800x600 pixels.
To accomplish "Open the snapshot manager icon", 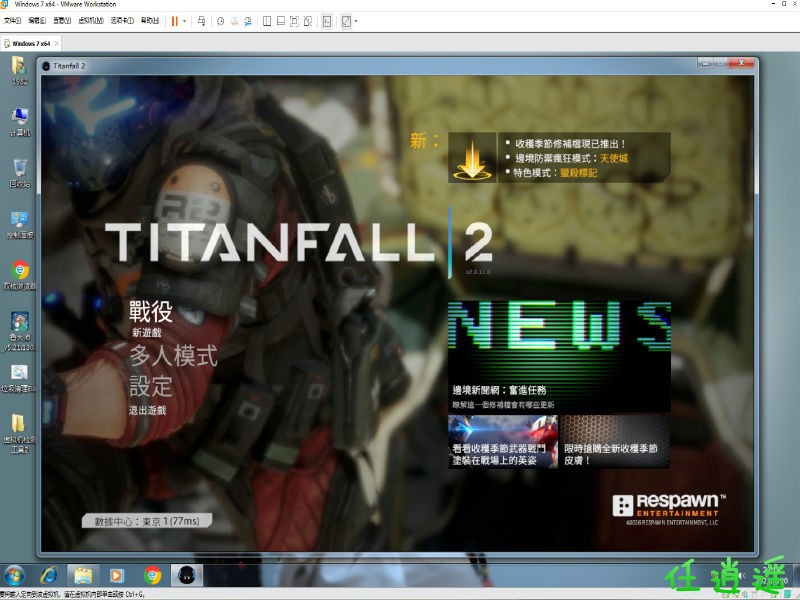I will pyautogui.click(x=247, y=21).
